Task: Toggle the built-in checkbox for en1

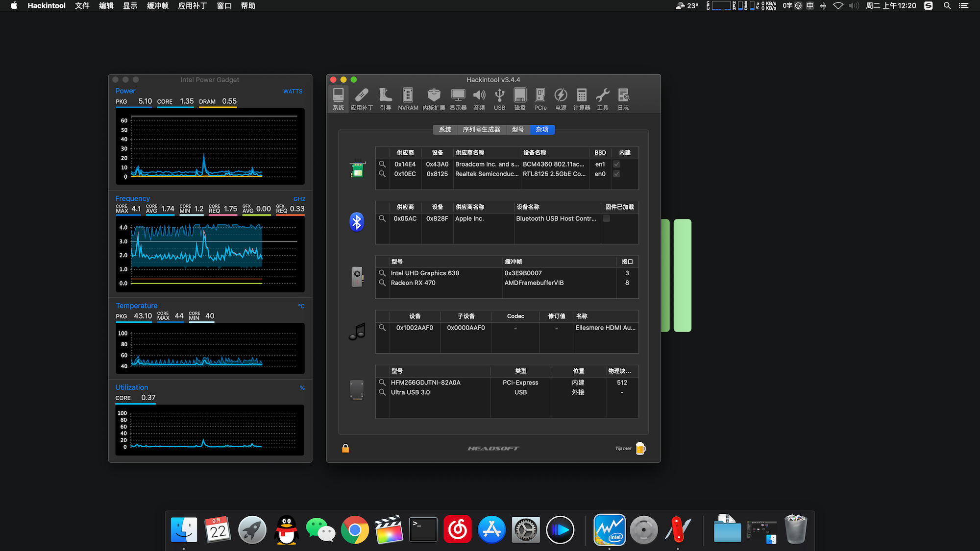Action: pos(616,165)
